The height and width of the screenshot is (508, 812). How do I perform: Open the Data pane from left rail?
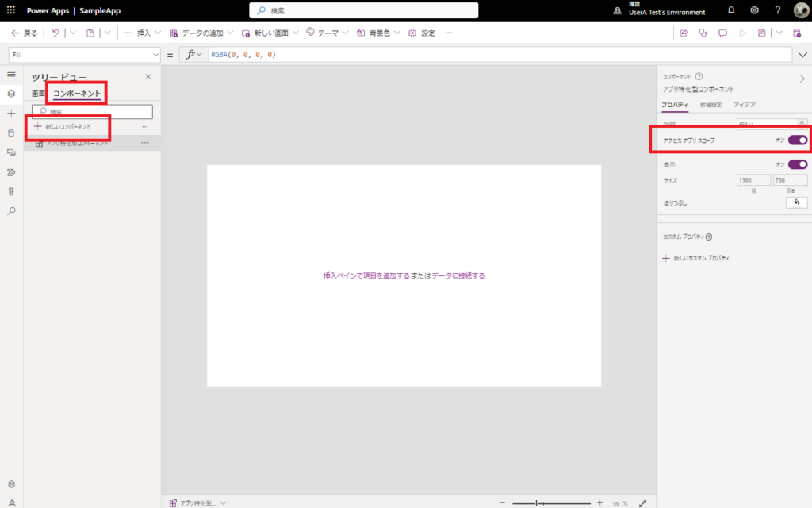click(11, 133)
